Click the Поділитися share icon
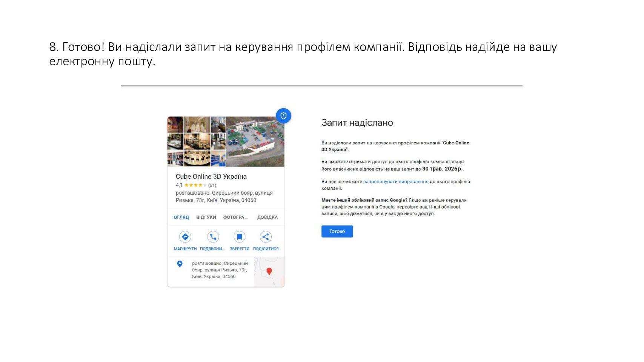 tap(266, 237)
